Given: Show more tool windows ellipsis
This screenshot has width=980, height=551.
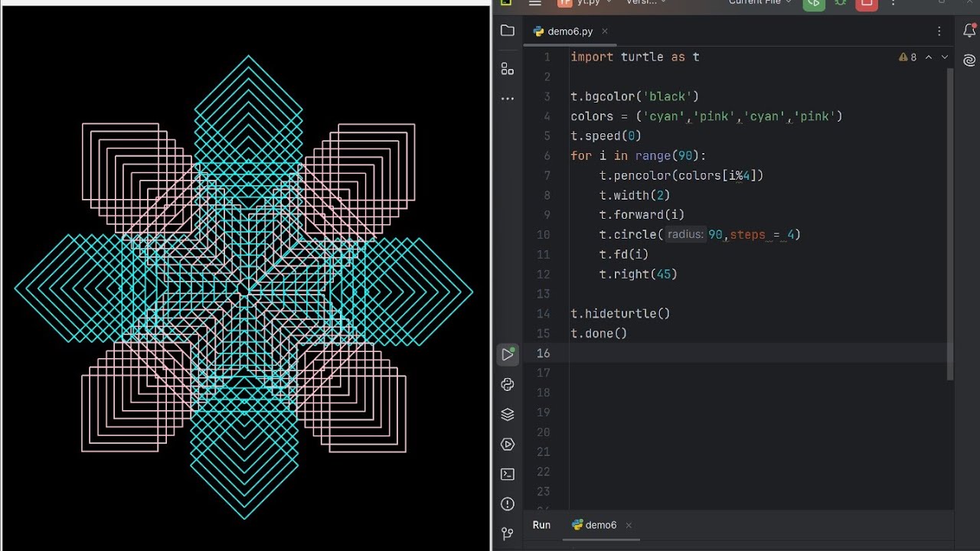Looking at the screenshot, I should point(507,99).
